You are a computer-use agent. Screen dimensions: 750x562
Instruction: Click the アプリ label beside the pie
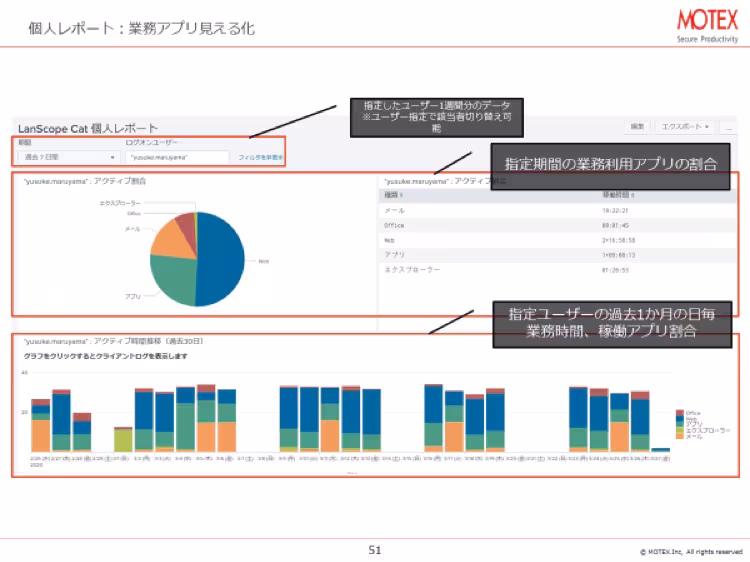click(x=133, y=297)
